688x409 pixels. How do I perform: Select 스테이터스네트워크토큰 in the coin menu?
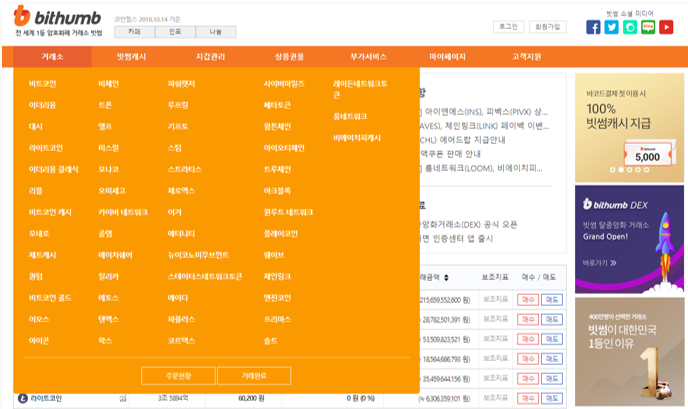tap(205, 277)
